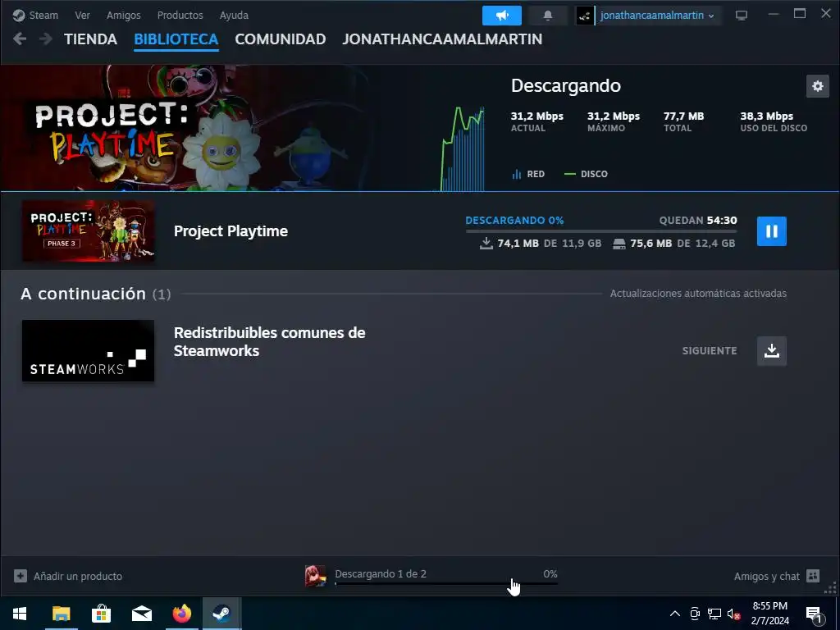This screenshot has height=630, width=840.
Task: Open the JONATHANCAAMALMARTIN profile tab
Action: click(442, 39)
